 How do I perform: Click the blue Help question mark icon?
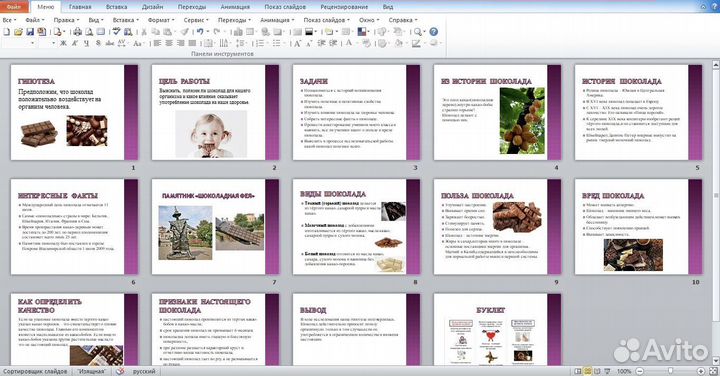[433, 32]
